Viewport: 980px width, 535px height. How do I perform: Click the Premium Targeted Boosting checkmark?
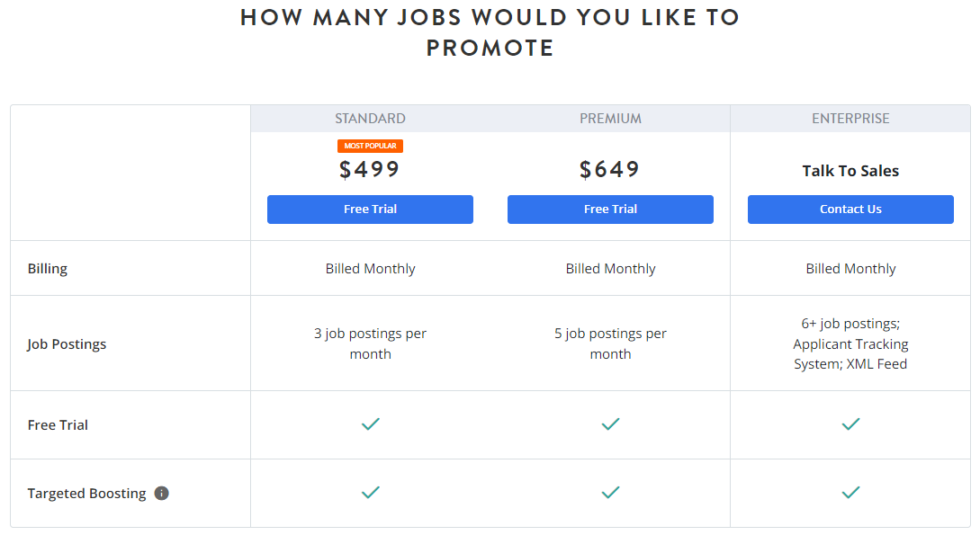tap(610, 493)
